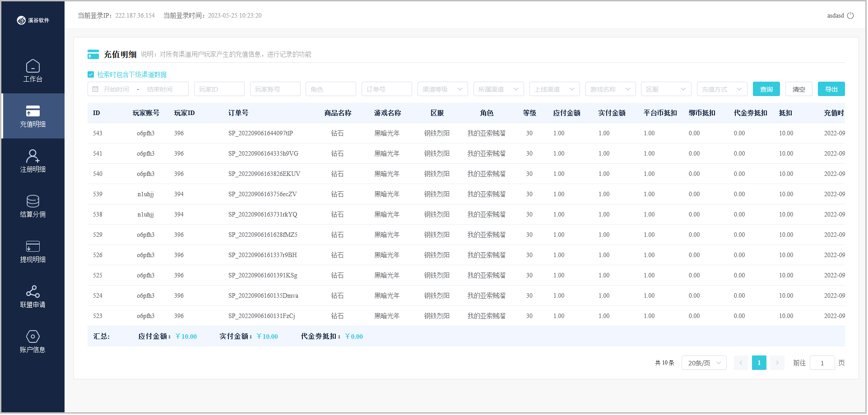This screenshot has height=415, width=868.
Task: Click the 溪谷软件 logo
Action: [x=33, y=20]
